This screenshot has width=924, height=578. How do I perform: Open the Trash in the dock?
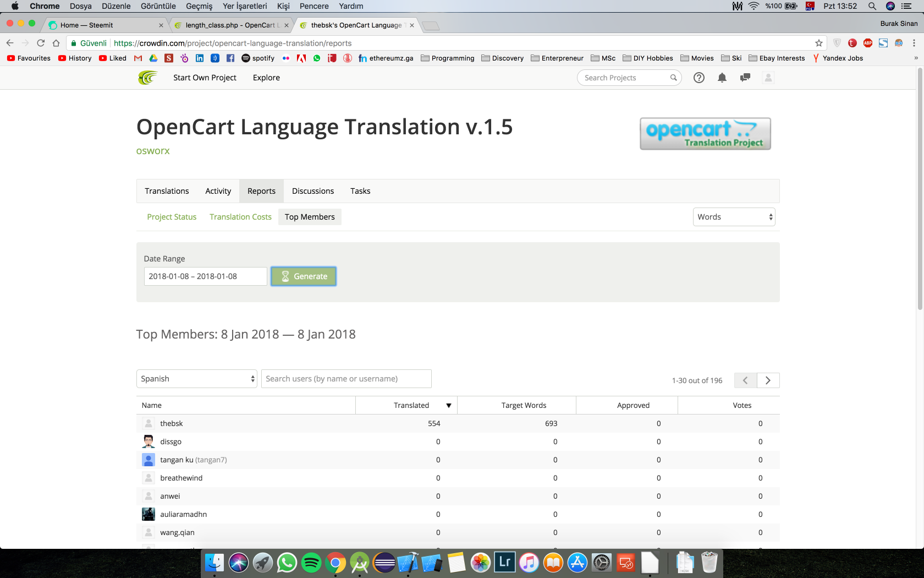point(710,563)
